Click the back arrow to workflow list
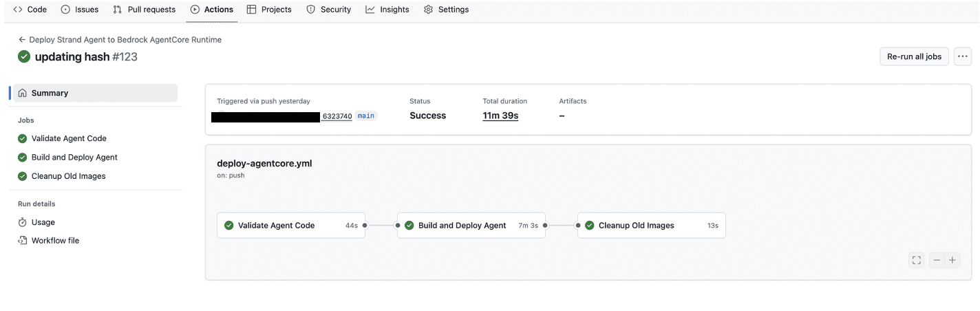This screenshot has height=311, width=980. point(22,40)
